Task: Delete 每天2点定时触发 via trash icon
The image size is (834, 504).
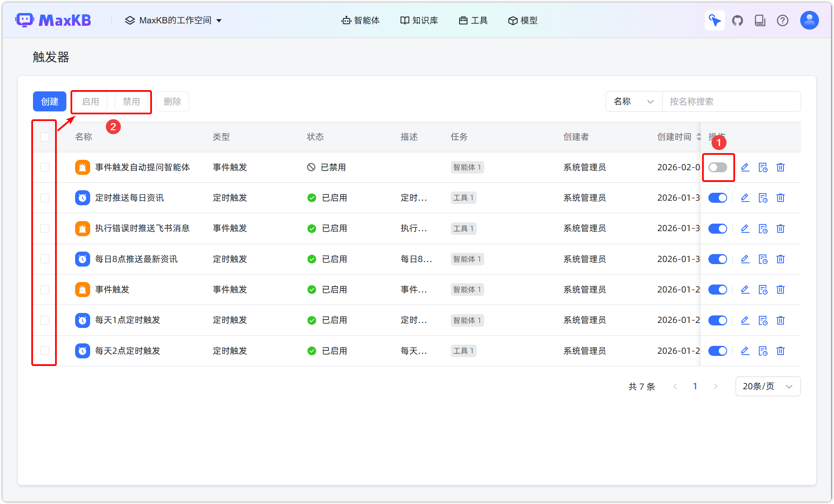Action: click(x=781, y=351)
